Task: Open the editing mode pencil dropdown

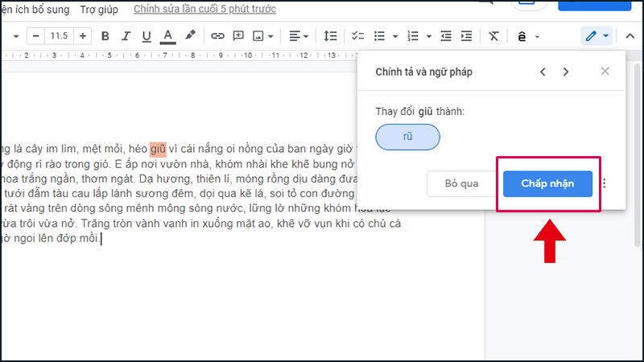Action: point(597,36)
